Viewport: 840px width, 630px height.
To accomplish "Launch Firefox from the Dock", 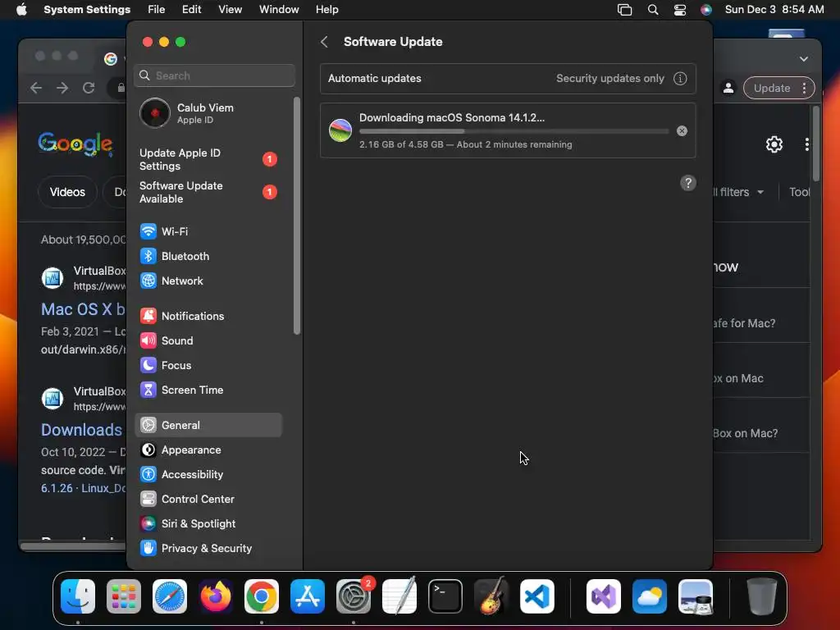I will pos(216,596).
